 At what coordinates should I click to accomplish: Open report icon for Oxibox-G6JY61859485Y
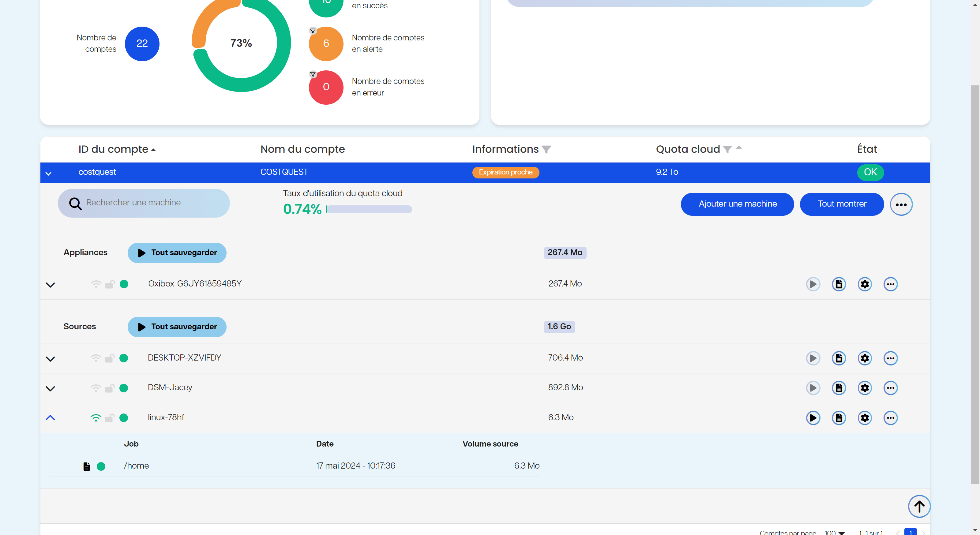click(x=839, y=284)
